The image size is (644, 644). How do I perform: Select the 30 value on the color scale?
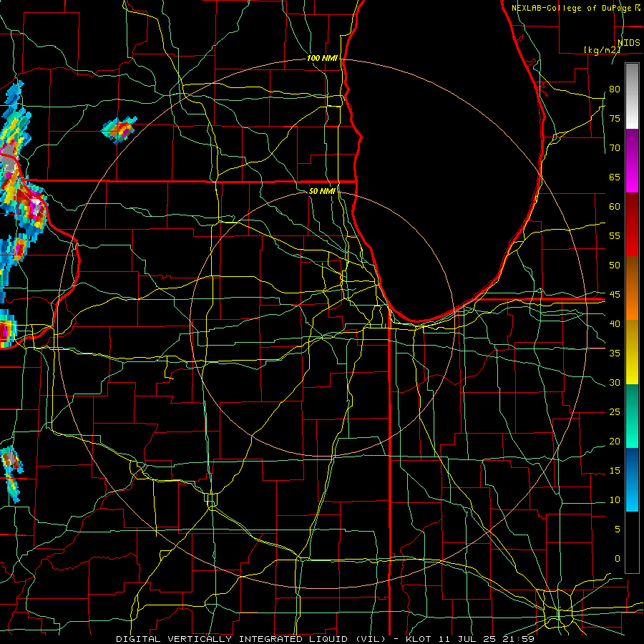pyautogui.click(x=615, y=382)
